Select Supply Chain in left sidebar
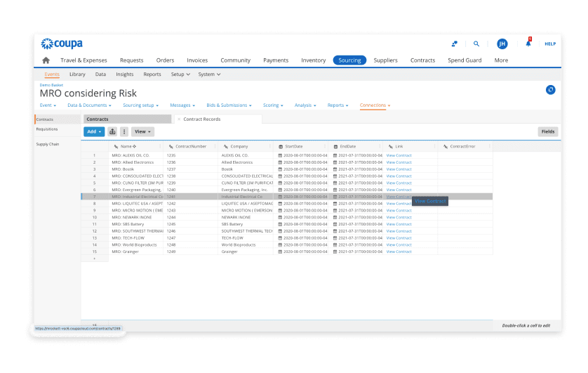Viewport: 588px width, 373px height. click(48, 144)
